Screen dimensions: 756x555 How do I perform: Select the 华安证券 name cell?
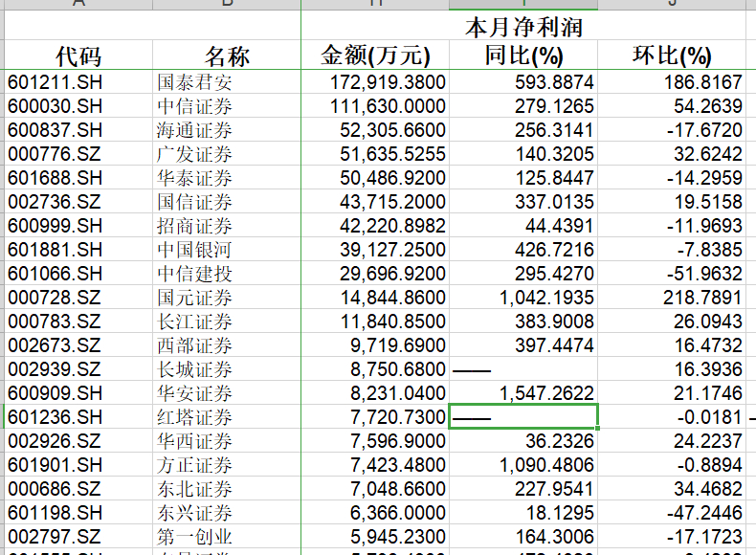click(227, 393)
